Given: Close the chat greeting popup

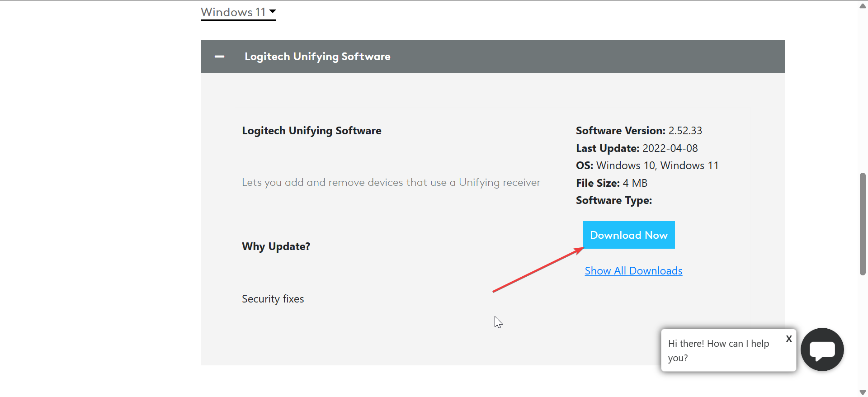Looking at the screenshot, I should click(789, 339).
